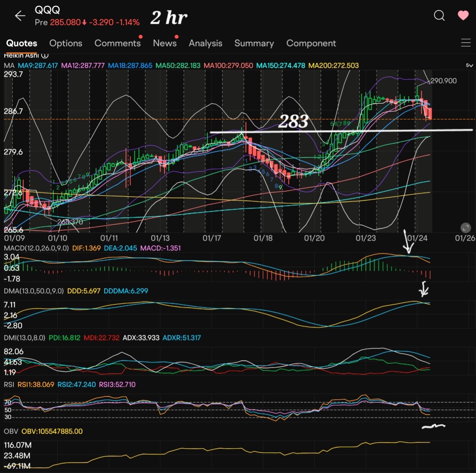Open the Summary tab
476x473 pixels.
(x=254, y=43)
